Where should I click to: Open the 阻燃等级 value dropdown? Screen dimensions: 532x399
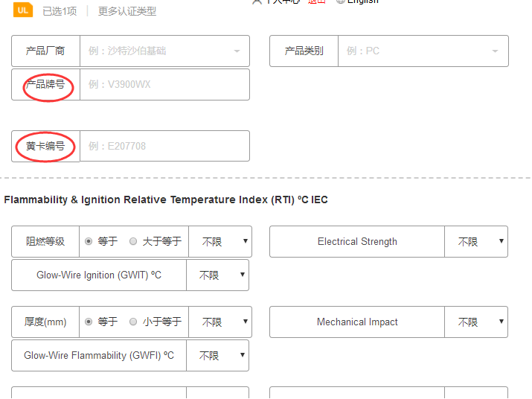point(220,242)
